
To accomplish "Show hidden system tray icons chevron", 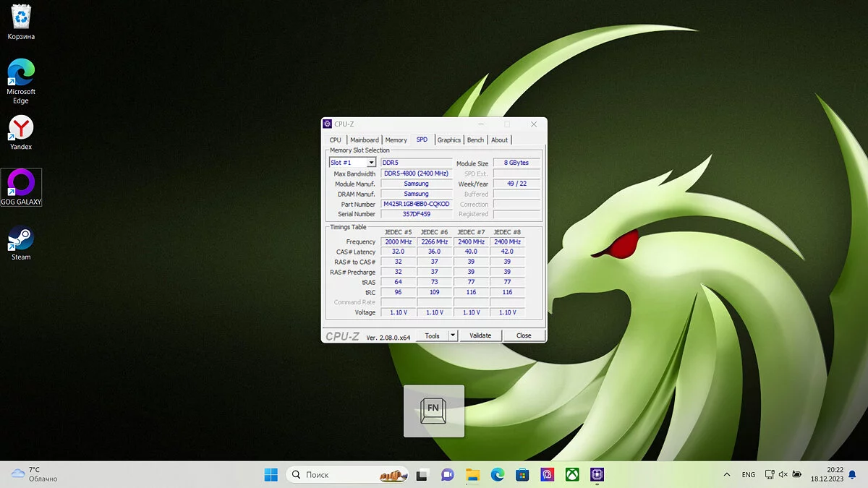I will (726, 474).
